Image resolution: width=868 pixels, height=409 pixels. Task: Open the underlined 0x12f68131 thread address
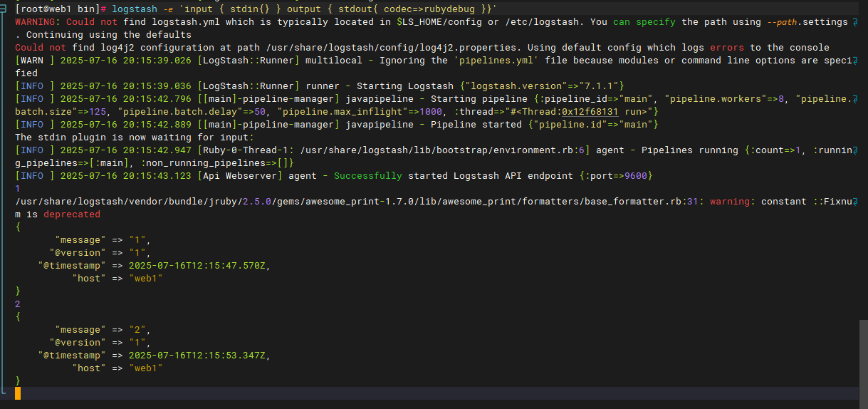[590, 111]
